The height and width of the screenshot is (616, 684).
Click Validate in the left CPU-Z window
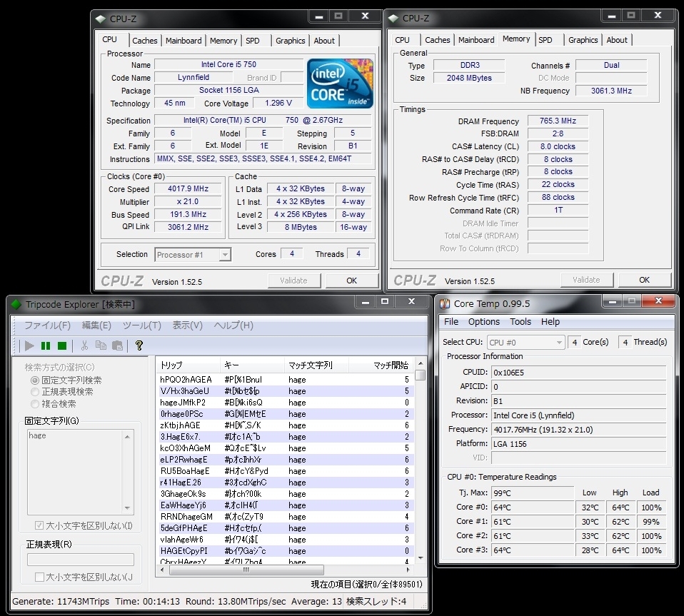click(x=294, y=281)
